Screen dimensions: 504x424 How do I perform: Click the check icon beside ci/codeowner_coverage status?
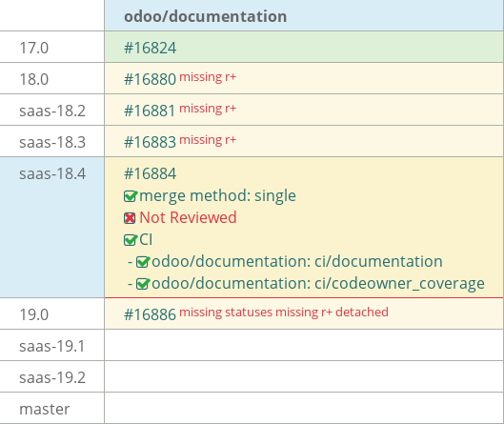[143, 284]
